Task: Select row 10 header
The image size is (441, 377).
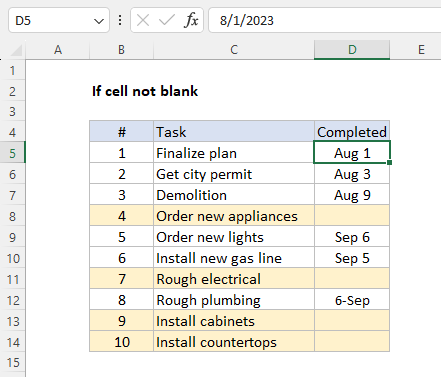Action: pyautogui.click(x=13, y=258)
